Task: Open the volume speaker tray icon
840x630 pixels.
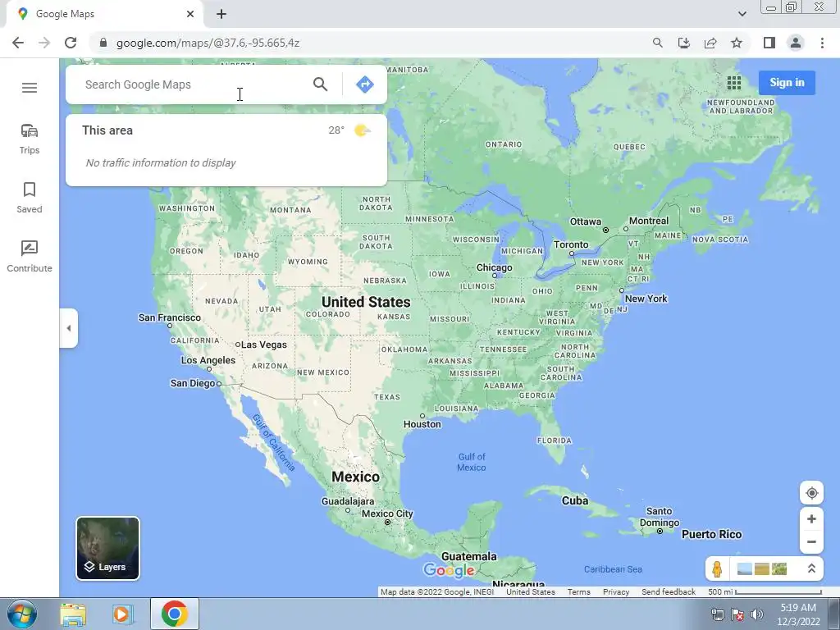Action: point(756,614)
